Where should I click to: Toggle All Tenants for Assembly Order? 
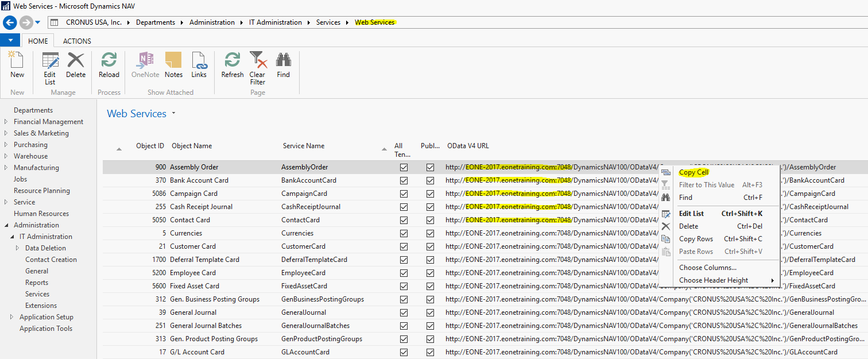click(x=404, y=167)
